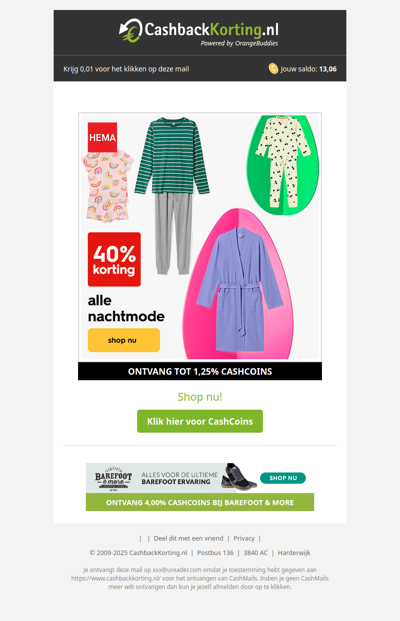Image resolution: width=400 pixels, height=621 pixels.
Task: Click the ONTVANG 4,00% CASHCOINS BIJ BAREFOOT banner
Action: (200, 502)
